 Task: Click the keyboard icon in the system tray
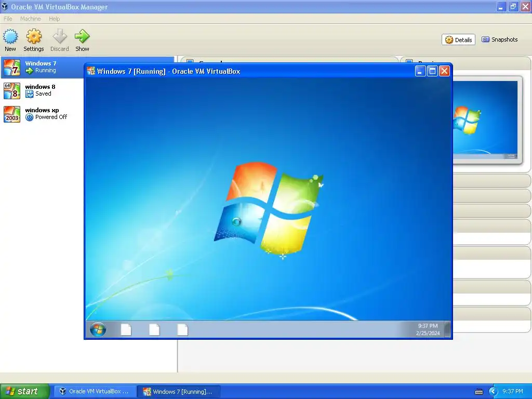(x=478, y=392)
